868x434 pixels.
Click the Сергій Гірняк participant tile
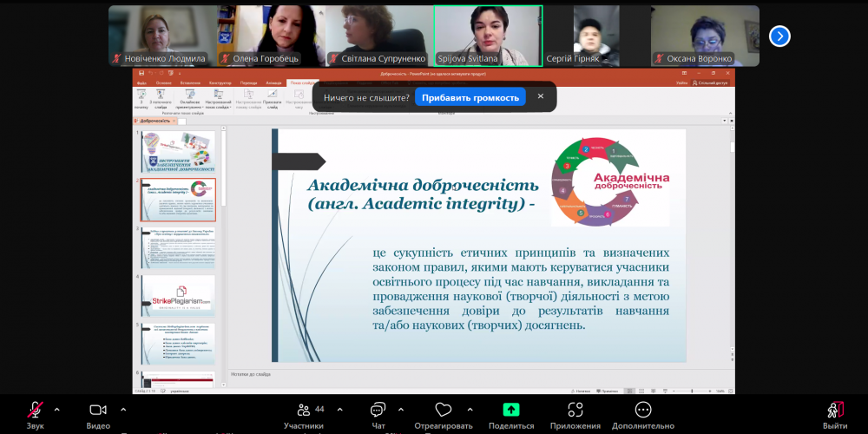tap(596, 36)
